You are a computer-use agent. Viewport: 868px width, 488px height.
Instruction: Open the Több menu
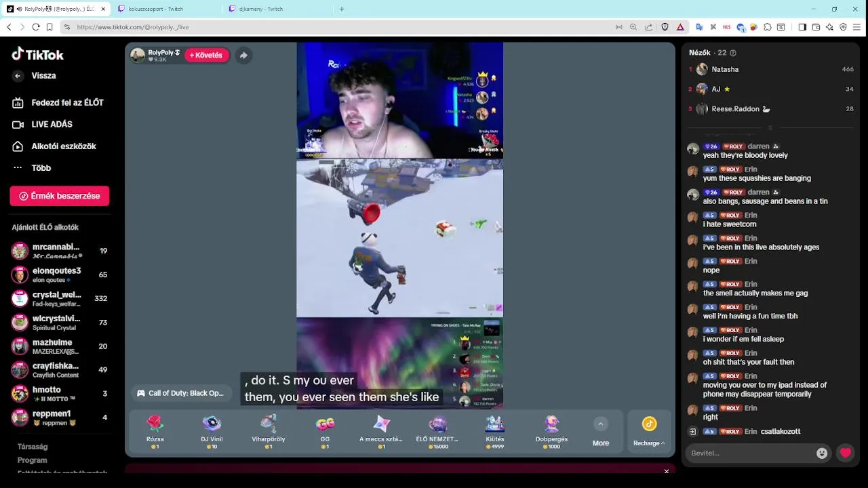click(32, 167)
